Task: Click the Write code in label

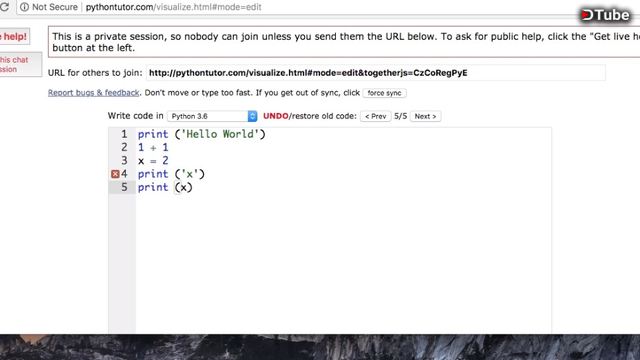Action: pos(136,116)
